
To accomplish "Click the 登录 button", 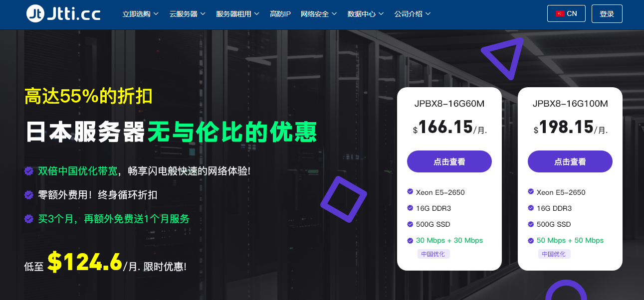I will (607, 13).
